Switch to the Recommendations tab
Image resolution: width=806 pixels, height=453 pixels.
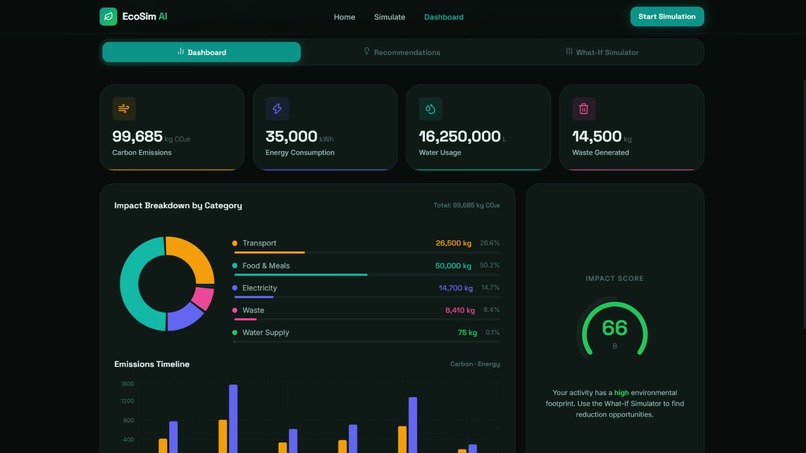pyautogui.click(x=401, y=52)
